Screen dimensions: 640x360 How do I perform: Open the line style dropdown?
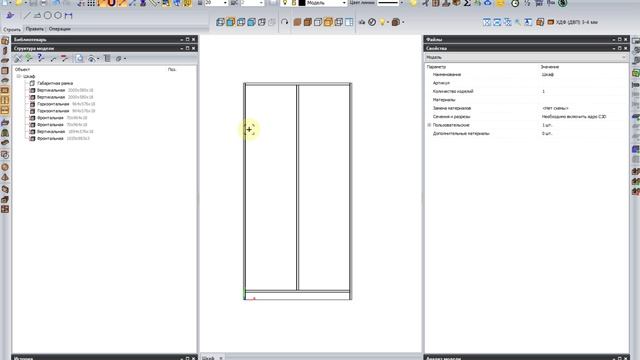(401, 3)
